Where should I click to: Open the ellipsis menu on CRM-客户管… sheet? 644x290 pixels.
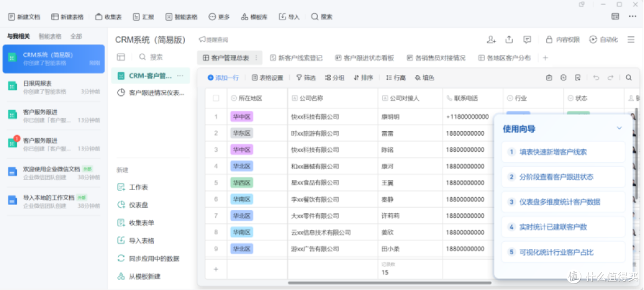180,76
